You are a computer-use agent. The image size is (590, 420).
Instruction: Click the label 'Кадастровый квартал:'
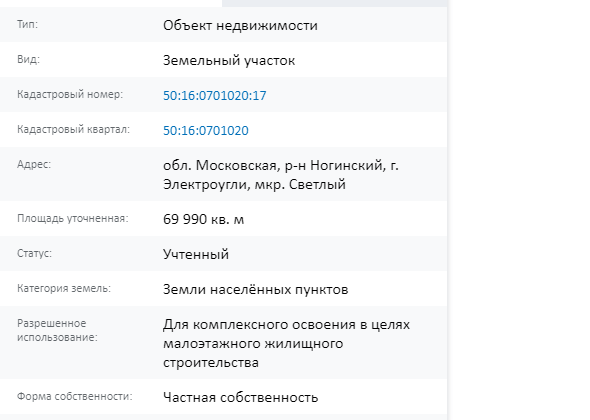(73, 129)
